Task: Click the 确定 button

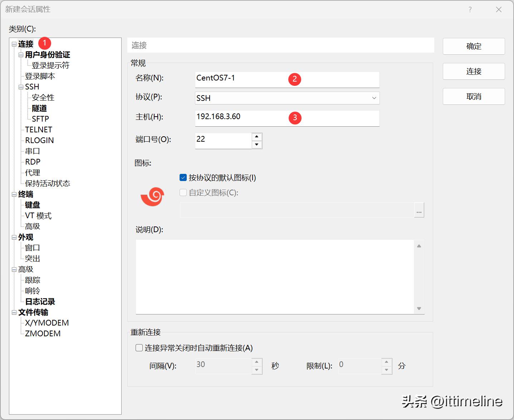Action: coord(474,47)
